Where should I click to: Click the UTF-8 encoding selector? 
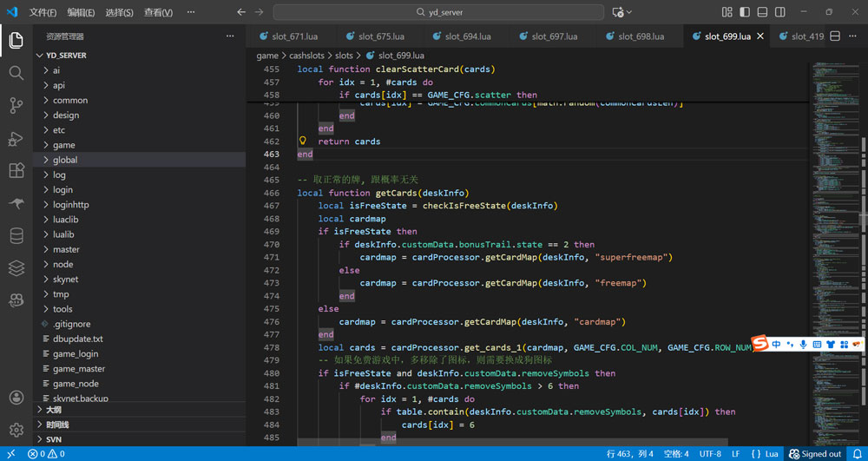(709, 454)
